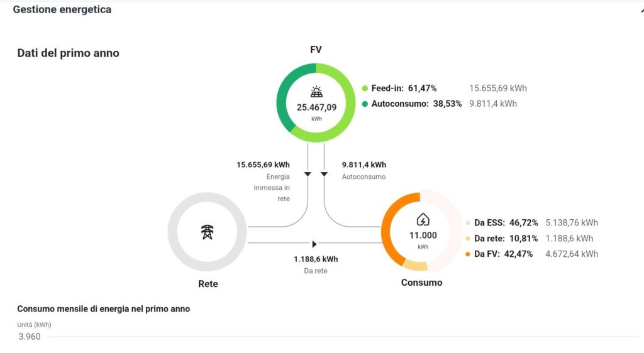
Task: Click the Rete label under grid ring
Action: pyautogui.click(x=208, y=284)
